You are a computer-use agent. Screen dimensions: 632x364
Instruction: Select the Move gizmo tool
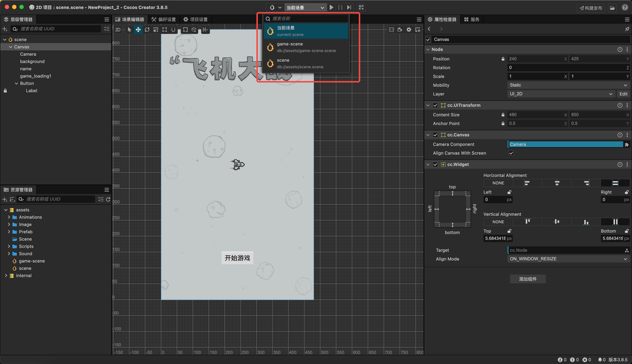click(x=138, y=30)
